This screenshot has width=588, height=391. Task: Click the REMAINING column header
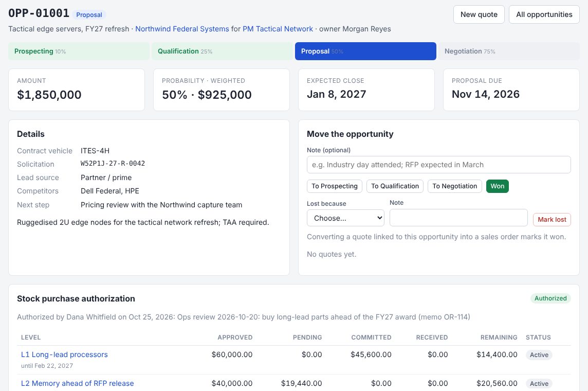(x=499, y=337)
